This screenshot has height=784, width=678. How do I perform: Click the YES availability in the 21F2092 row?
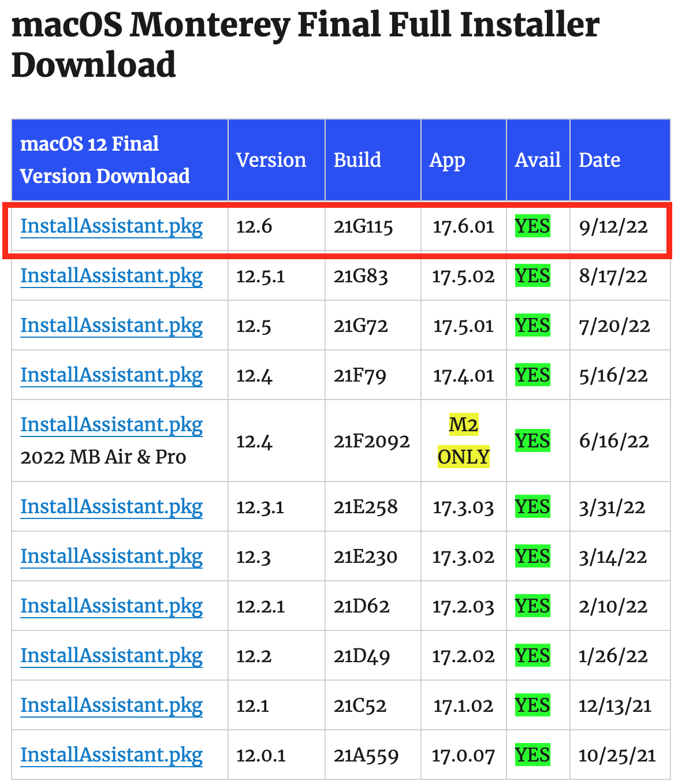pos(532,441)
